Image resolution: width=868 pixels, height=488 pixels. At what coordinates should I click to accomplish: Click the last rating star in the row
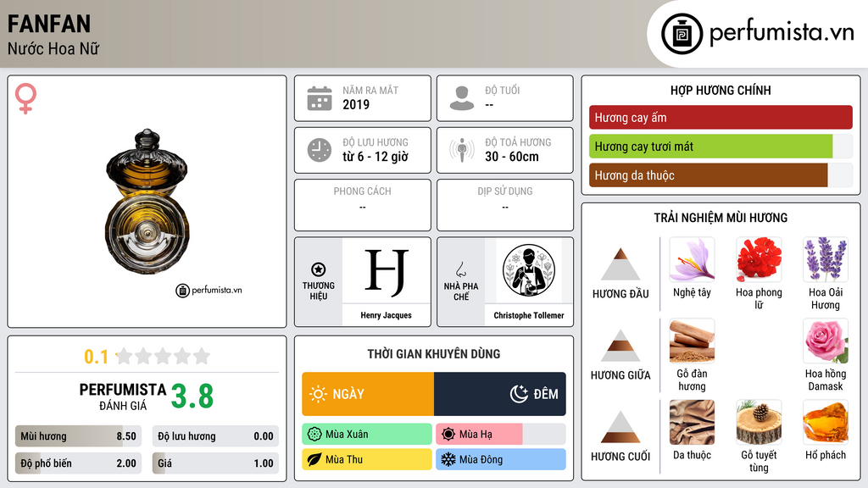tap(202, 356)
